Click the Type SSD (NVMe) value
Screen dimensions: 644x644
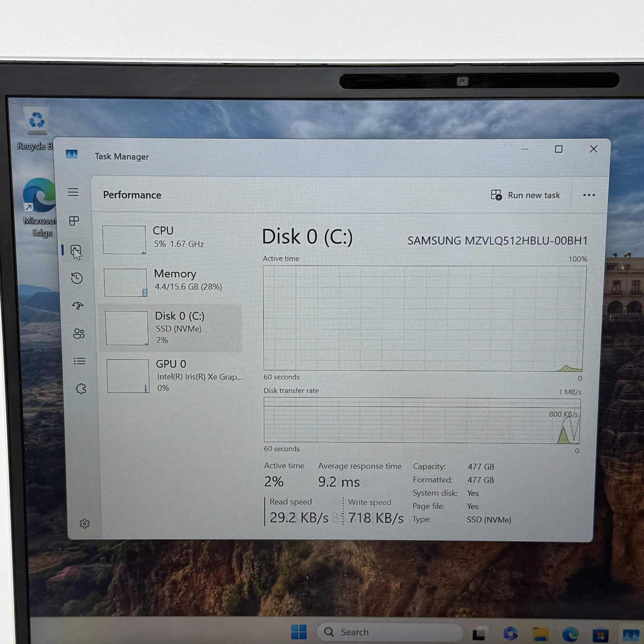click(x=489, y=520)
